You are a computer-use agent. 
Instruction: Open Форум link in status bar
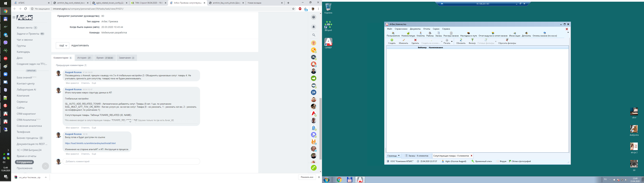501,162
